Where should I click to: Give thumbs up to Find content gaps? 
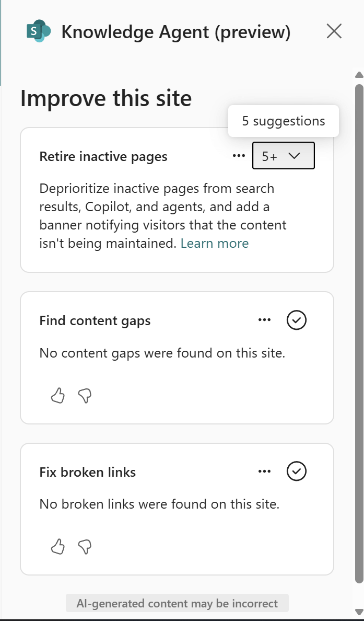pyautogui.click(x=57, y=396)
